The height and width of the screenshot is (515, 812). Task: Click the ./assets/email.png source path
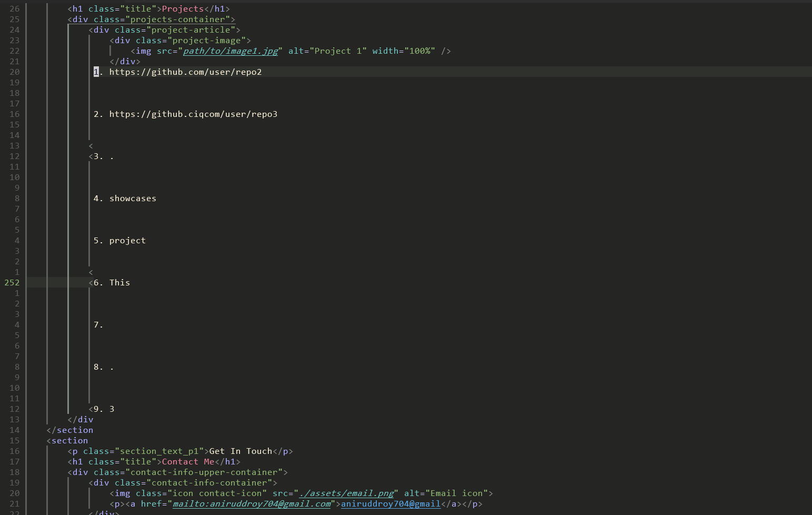point(346,493)
